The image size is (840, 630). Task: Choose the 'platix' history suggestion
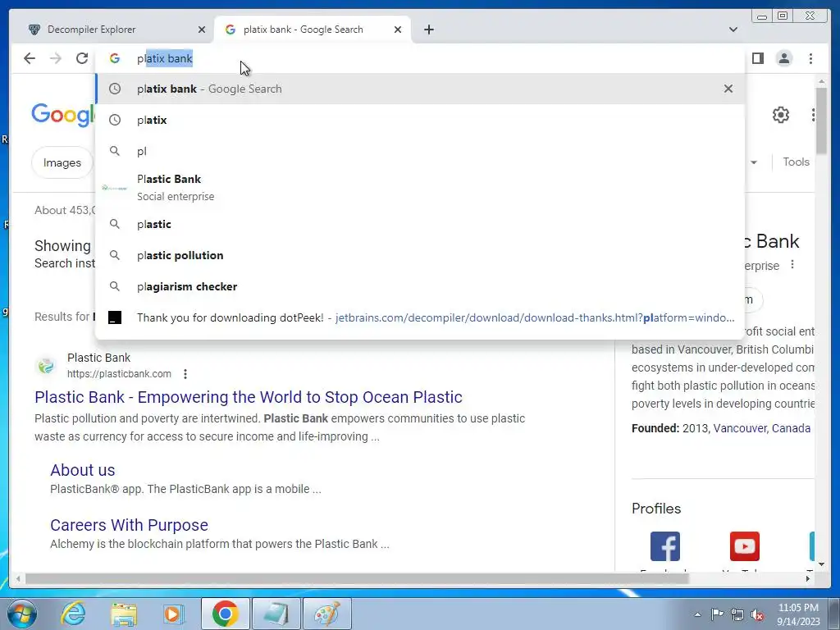(419, 120)
